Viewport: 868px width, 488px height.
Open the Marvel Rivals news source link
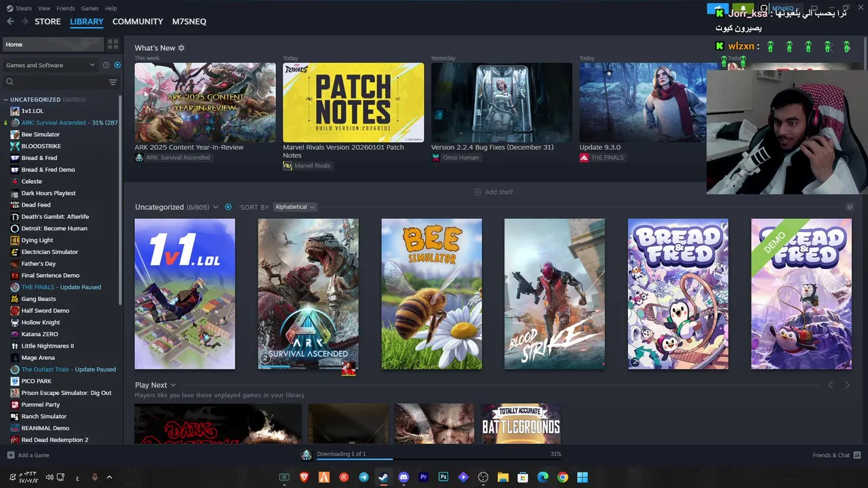click(307, 165)
